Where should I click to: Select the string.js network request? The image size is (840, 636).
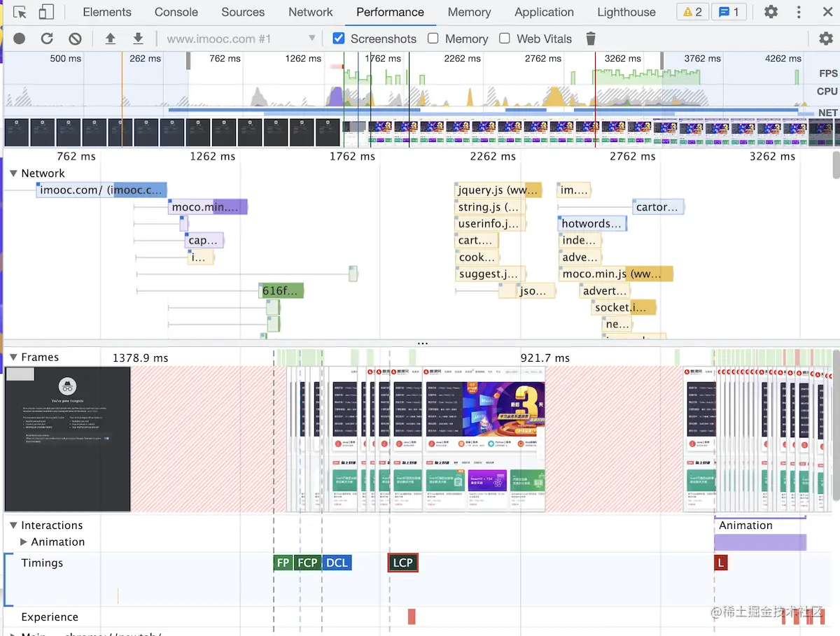click(x=490, y=206)
